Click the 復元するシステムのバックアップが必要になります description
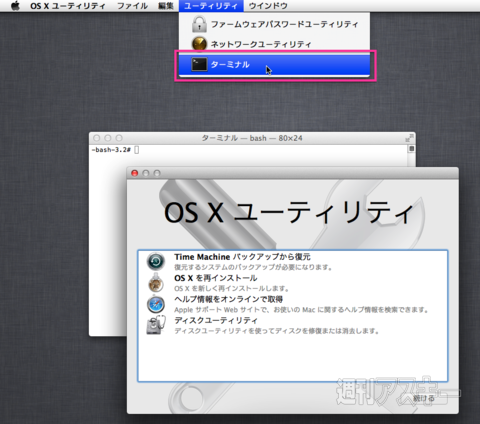Screen dimensions: 480x424 253,267
